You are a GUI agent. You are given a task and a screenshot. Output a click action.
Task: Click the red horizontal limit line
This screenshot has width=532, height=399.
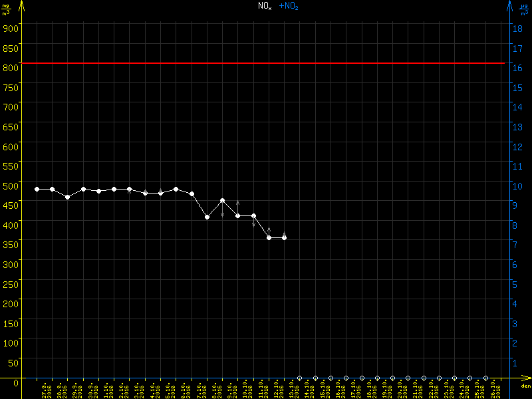(x=266, y=63)
